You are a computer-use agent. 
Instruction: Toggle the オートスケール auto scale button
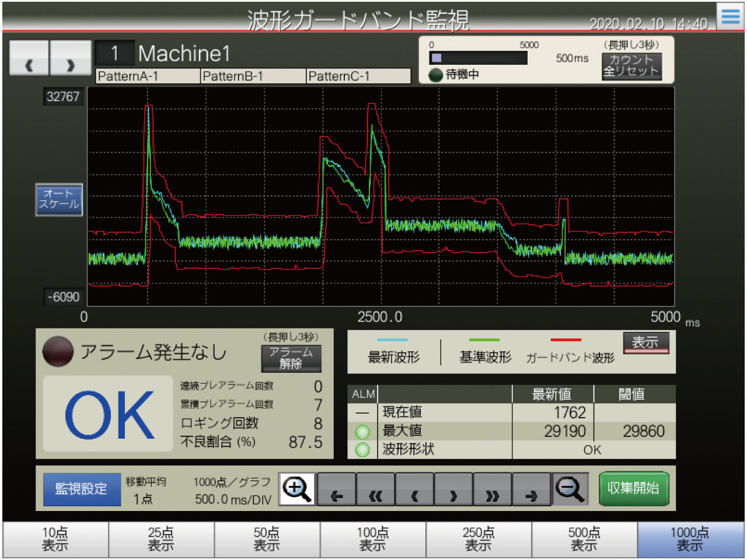tap(59, 199)
